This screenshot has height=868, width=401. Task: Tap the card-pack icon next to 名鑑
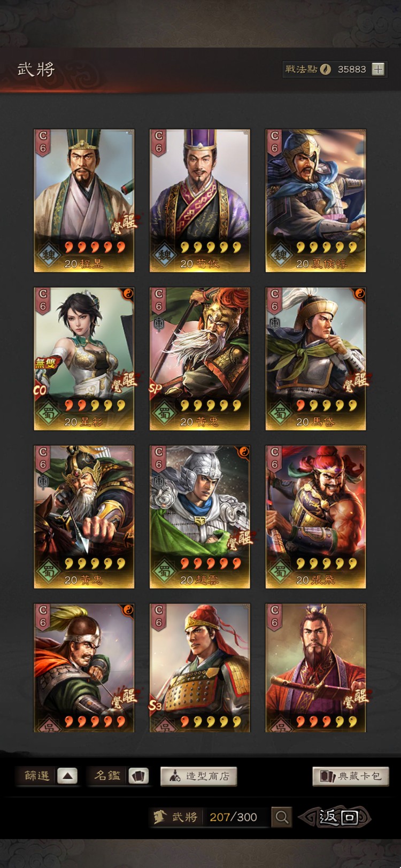pos(138,776)
